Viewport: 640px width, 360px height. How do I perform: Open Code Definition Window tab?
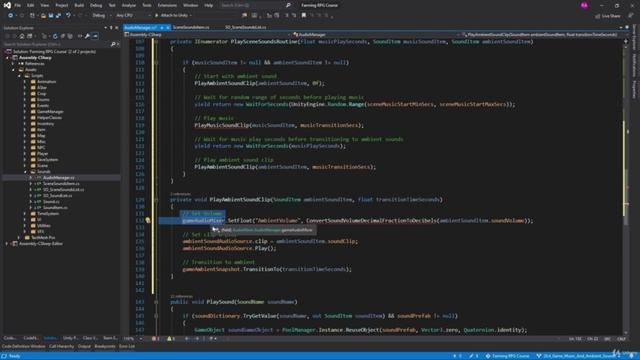[x=24, y=347]
